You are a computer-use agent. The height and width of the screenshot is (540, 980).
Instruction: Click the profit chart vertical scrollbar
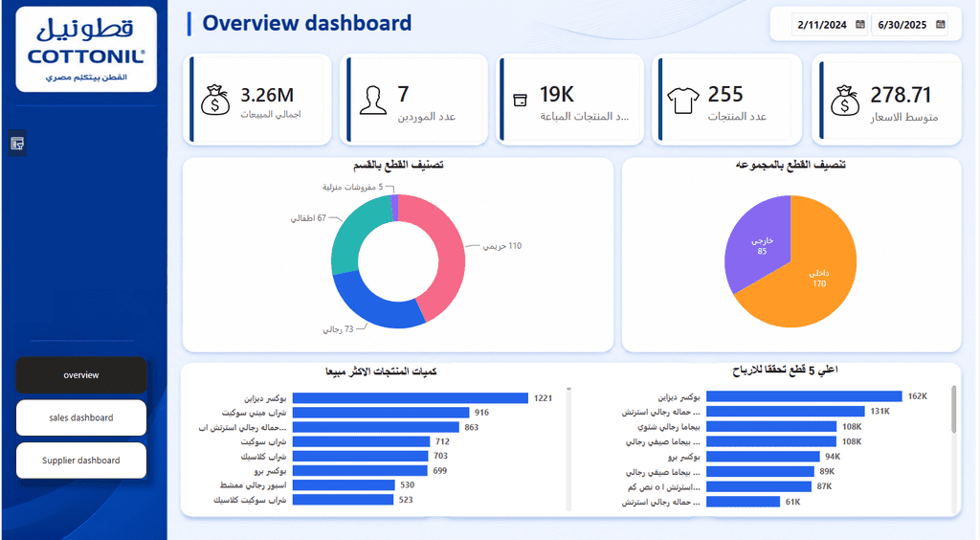tap(954, 410)
